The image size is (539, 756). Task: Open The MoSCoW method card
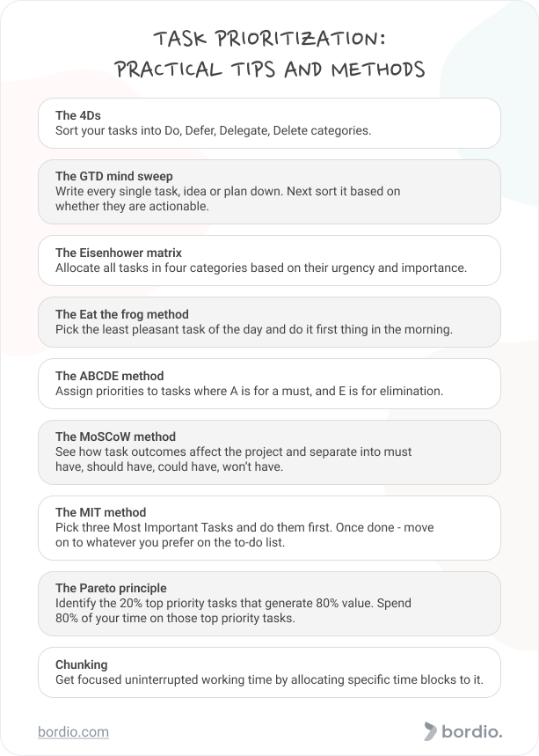click(269, 452)
